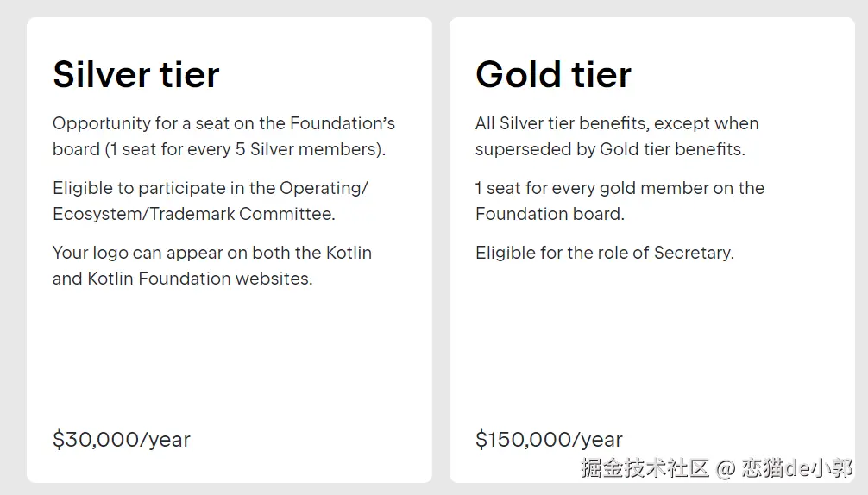Click the $30,000/year Silver price
The height and width of the screenshot is (495, 868).
[x=122, y=439]
